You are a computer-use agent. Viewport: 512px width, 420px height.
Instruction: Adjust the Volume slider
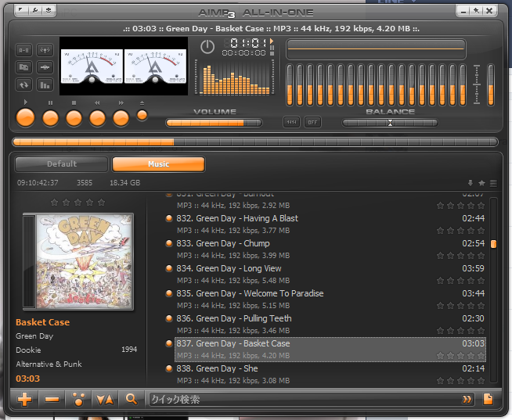214,123
